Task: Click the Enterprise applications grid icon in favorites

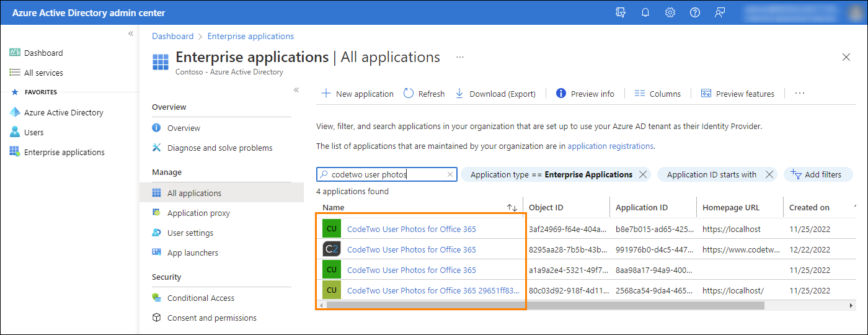Action: (x=15, y=152)
